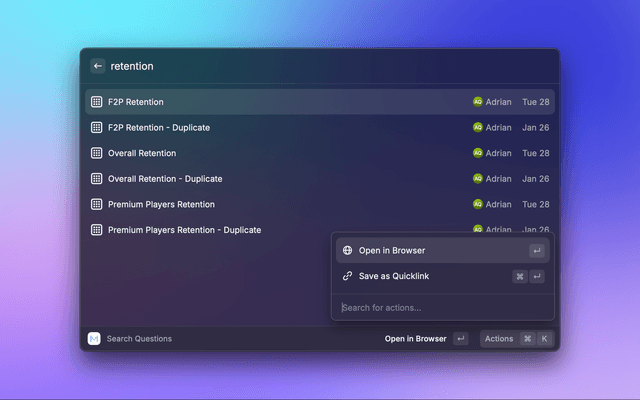Click Adrian's avatar on F2P Retention row
This screenshot has height=400, width=640.
click(x=478, y=102)
